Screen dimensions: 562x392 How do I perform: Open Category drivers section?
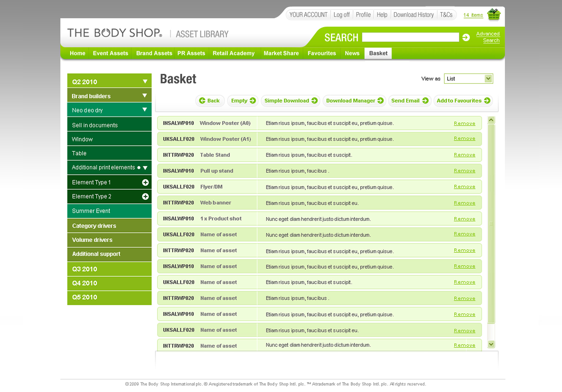[110, 226]
